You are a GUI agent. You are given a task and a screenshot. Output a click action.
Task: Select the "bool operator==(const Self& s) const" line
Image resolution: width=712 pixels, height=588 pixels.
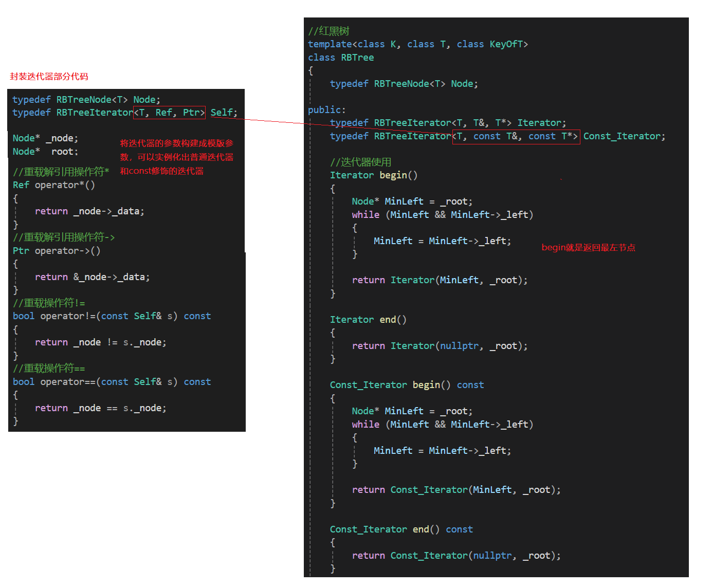[112, 382]
